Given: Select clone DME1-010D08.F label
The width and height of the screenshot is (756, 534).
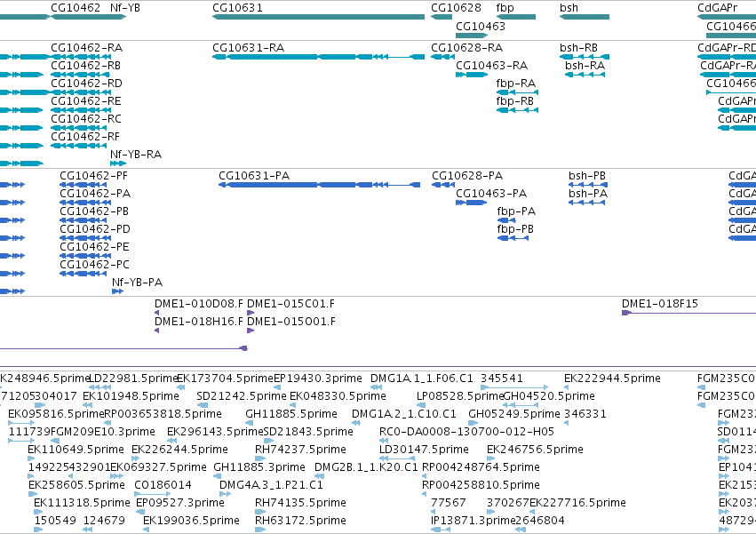Looking at the screenshot, I should coord(199,304).
